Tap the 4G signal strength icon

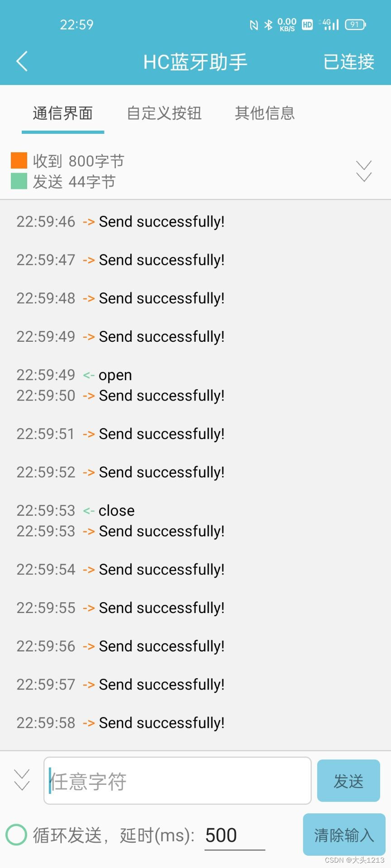point(330,25)
